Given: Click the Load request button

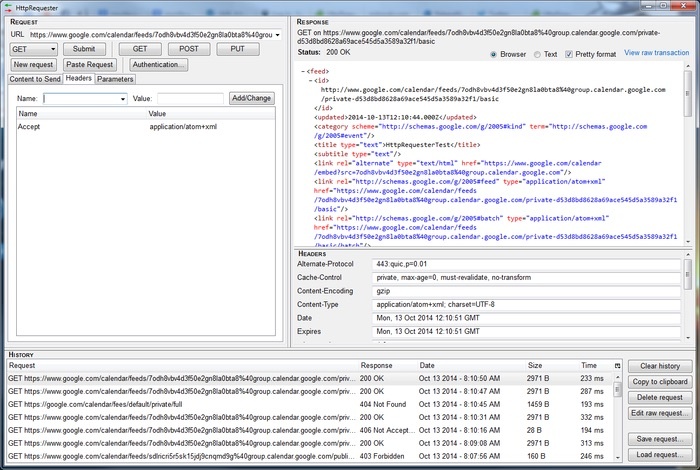Looking at the screenshot, I should 660,455.
